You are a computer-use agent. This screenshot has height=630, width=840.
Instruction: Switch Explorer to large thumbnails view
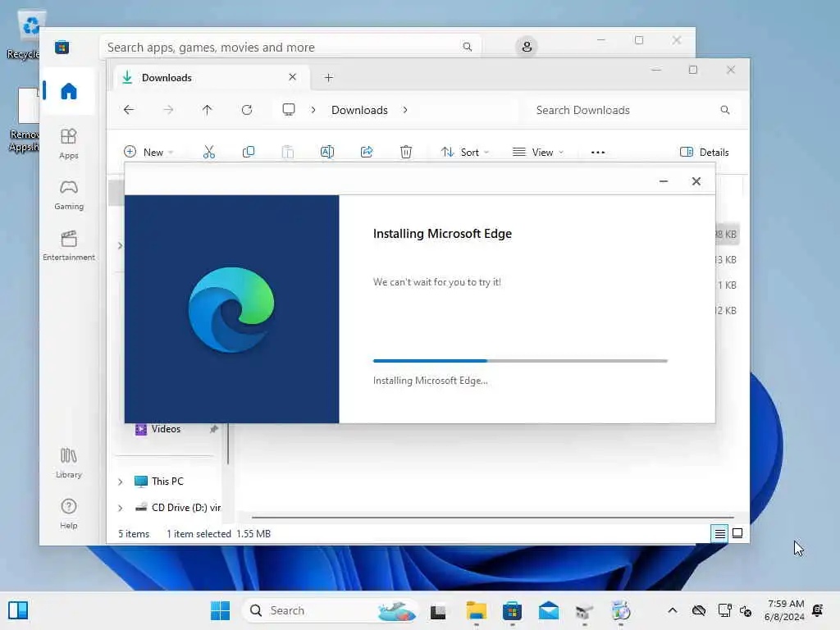point(737,533)
